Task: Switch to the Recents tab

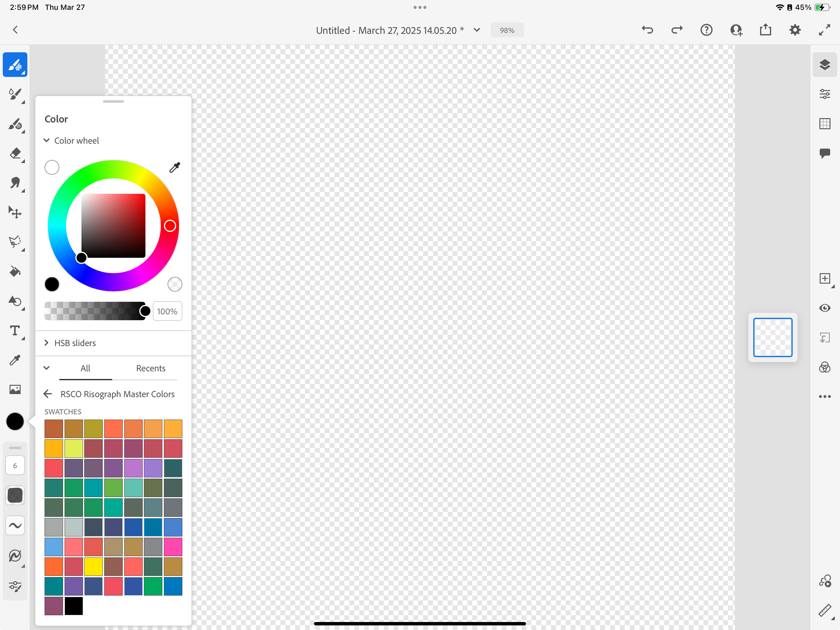Action: point(151,368)
